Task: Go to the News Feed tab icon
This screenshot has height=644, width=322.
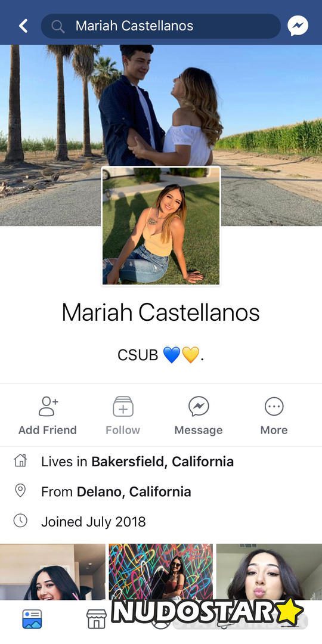Action: tap(32, 619)
